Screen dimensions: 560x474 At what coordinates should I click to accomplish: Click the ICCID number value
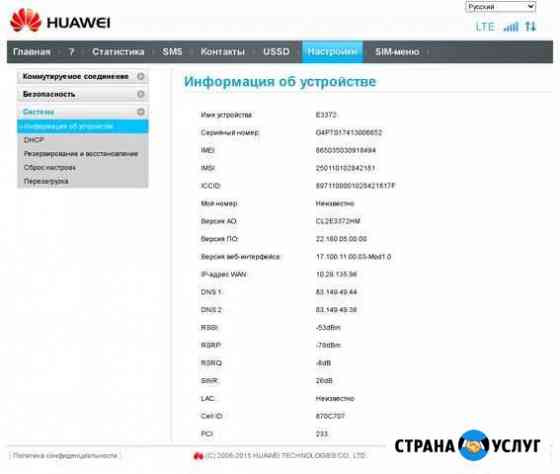click(356, 186)
